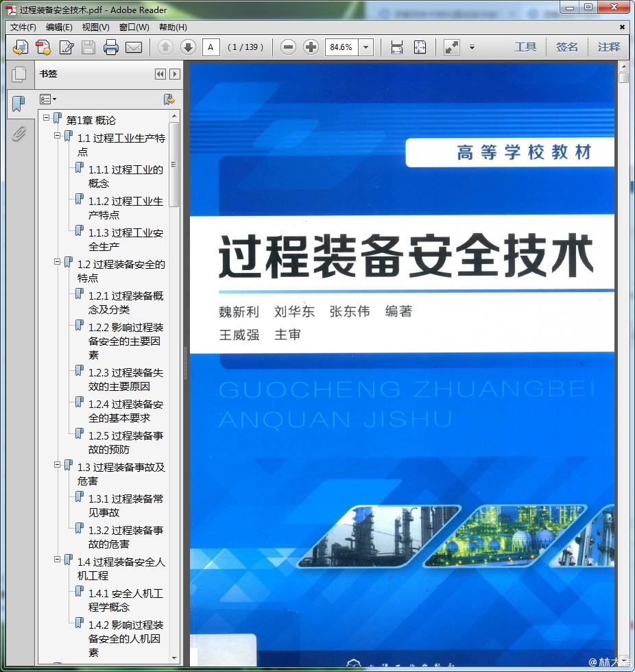Open the 注释 pane
This screenshot has width=635, height=672.
(608, 47)
